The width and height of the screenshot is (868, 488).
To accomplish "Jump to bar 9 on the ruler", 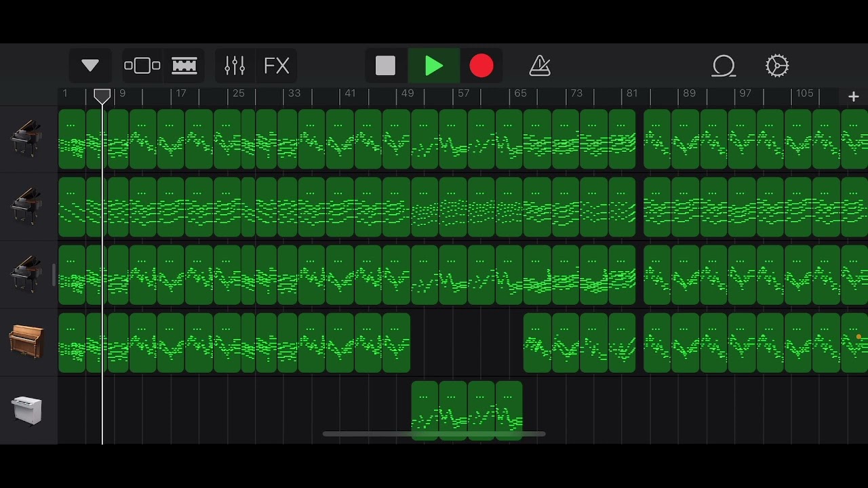I will [122, 94].
